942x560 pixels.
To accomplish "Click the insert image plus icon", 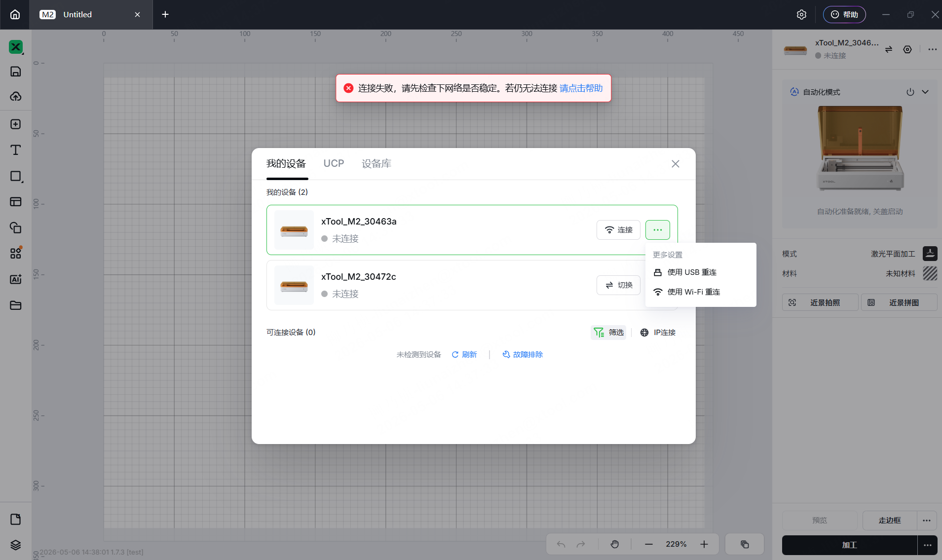I will click(x=16, y=124).
